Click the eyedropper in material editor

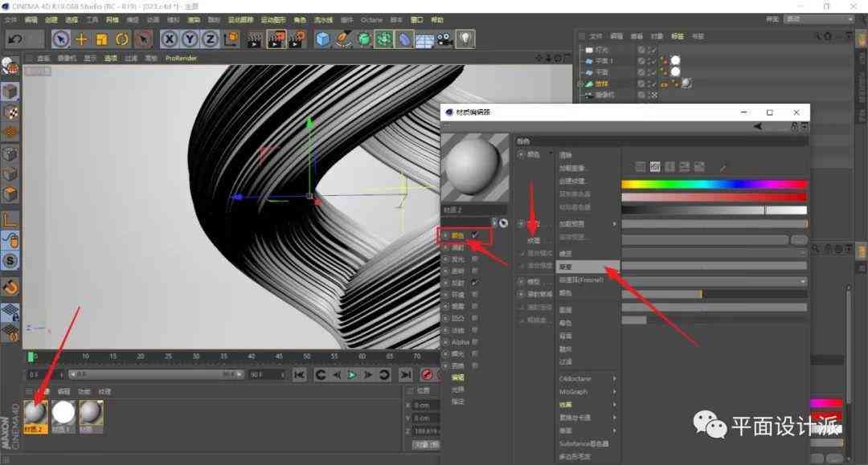tap(723, 166)
